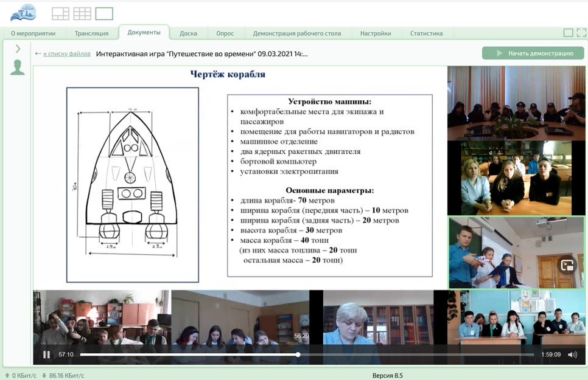Image resolution: width=588 pixels, height=380 pixels.
Task: Mute the audio with speaker icon
Action: tap(572, 354)
